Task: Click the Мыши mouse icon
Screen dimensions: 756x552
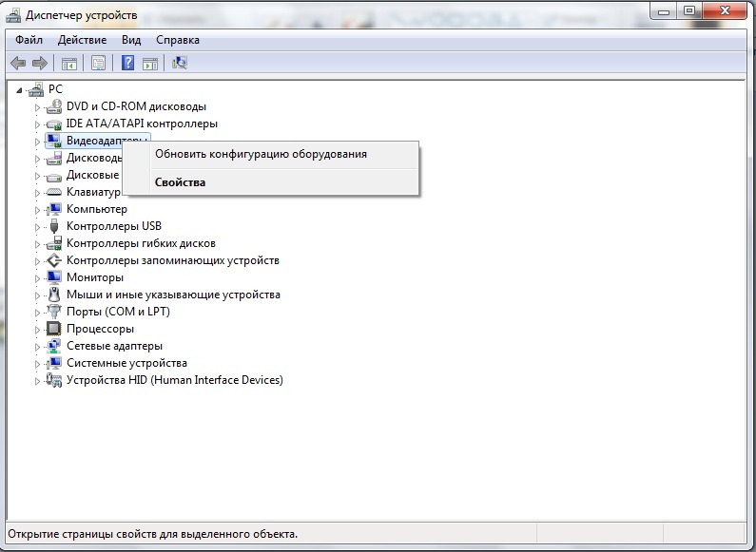Action: [54, 295]
